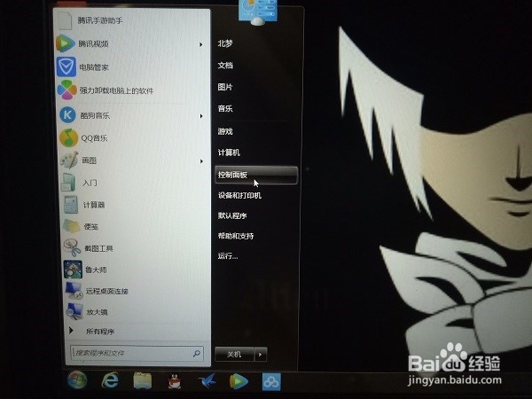The image size is (532, 399).
Task: Select the 便笺 label
Action: coord(91,226)
